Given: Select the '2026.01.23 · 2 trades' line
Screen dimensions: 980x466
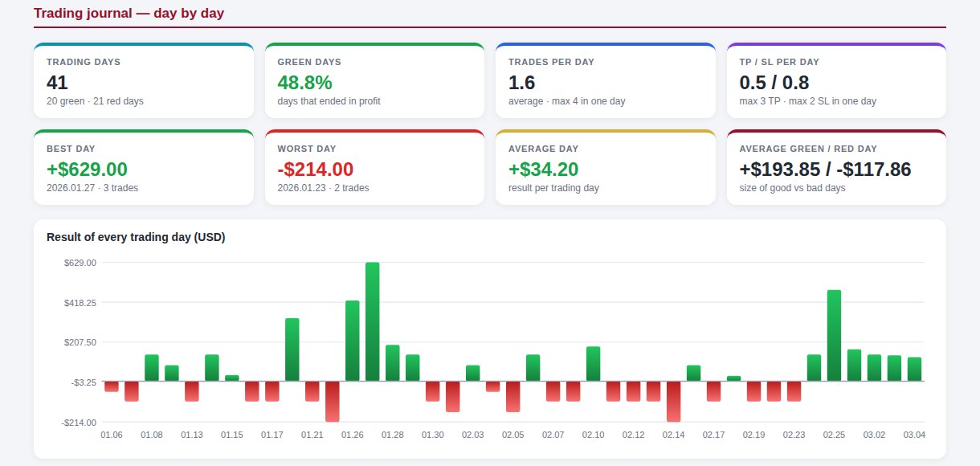Looking at the screenshot, I should pos(323,188).
